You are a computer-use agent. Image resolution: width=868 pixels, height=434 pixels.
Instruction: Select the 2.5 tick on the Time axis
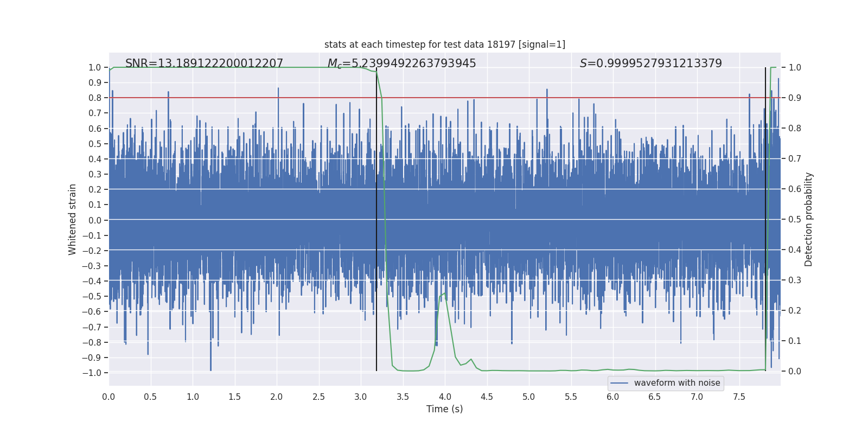point(318,397)
